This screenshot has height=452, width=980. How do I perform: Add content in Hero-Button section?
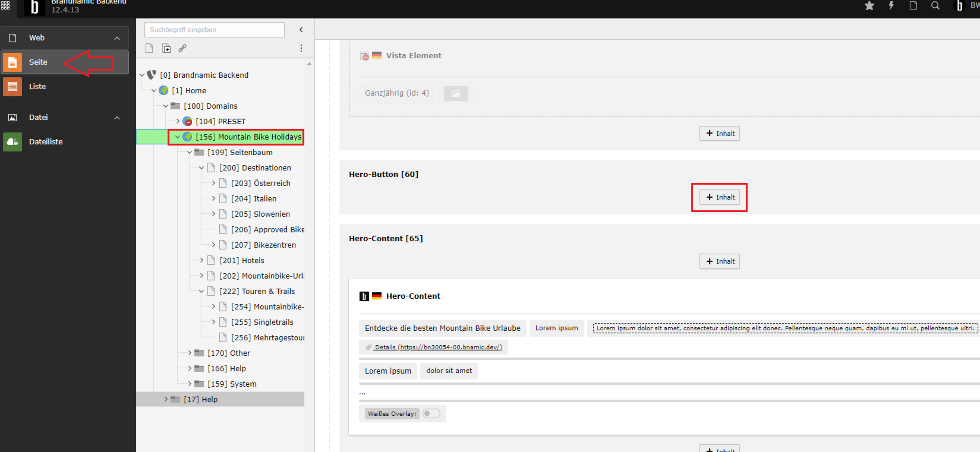point(719,197)
